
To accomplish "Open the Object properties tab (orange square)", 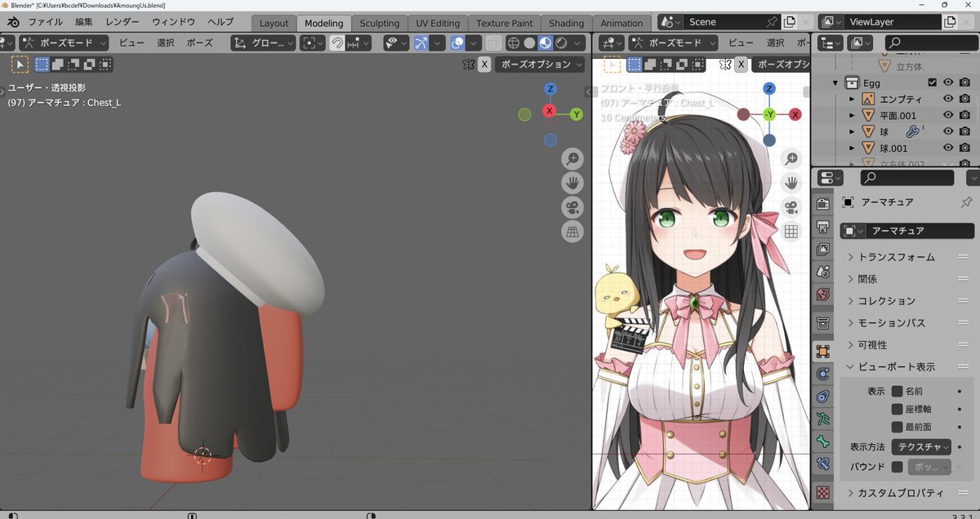I will 823,352.
